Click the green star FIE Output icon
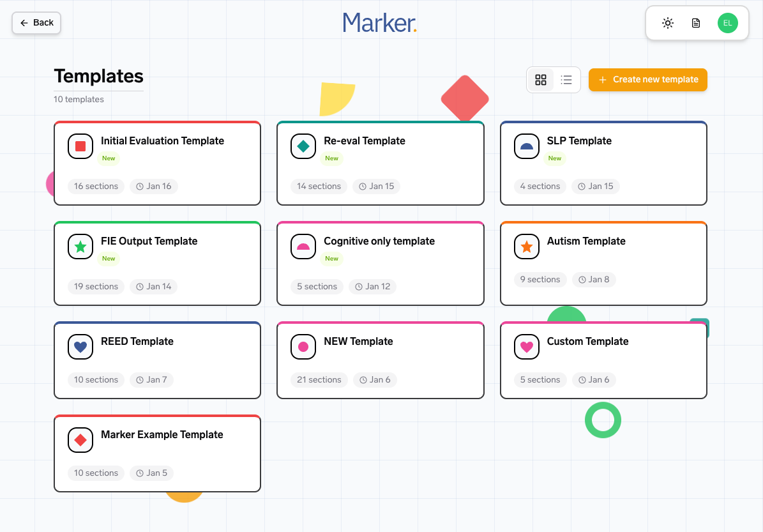This screenshot has height=532, width=763. (80, 247)
